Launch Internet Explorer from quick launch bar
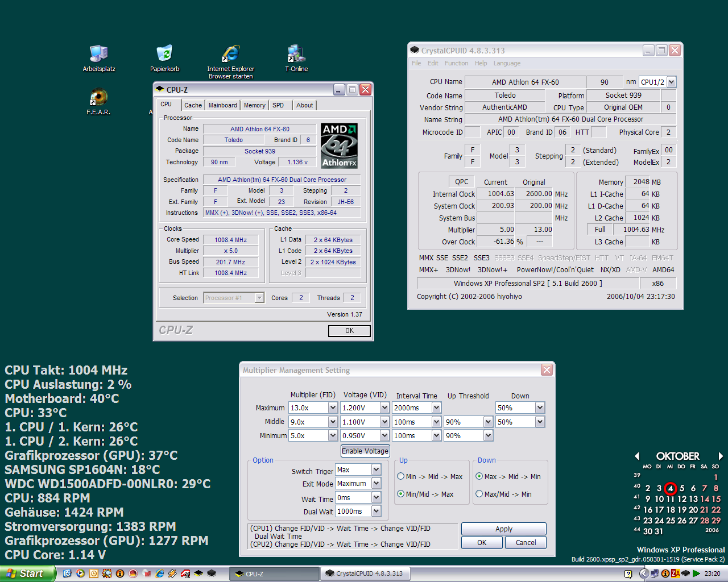The image size is (728, 582). click(x=160, y=573)
